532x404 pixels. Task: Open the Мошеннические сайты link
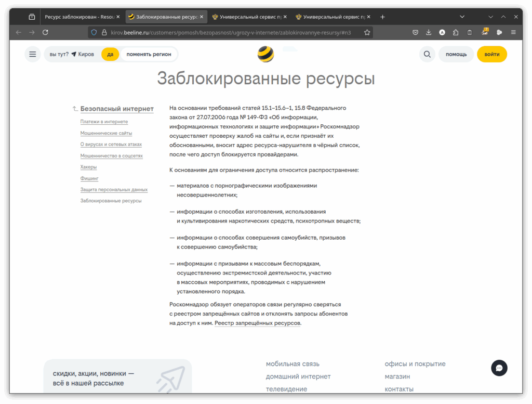[x=106, y=133]
